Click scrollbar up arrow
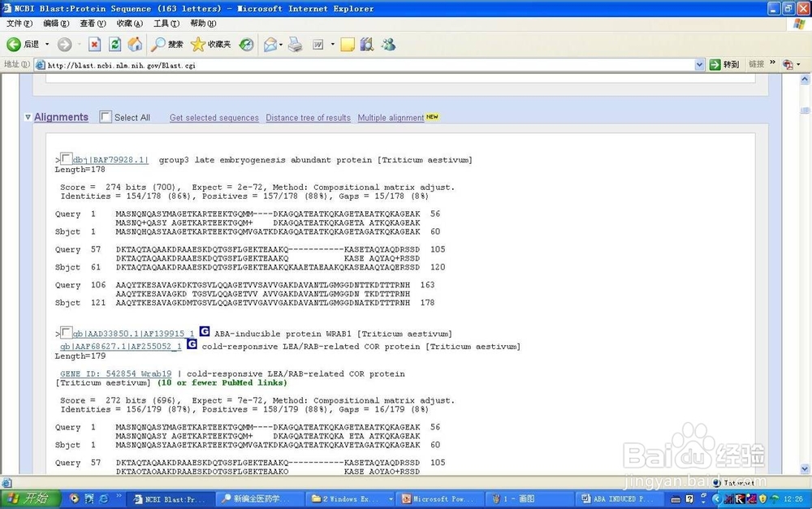The width and height of the screenshot is (812, 509). [805, 80]
